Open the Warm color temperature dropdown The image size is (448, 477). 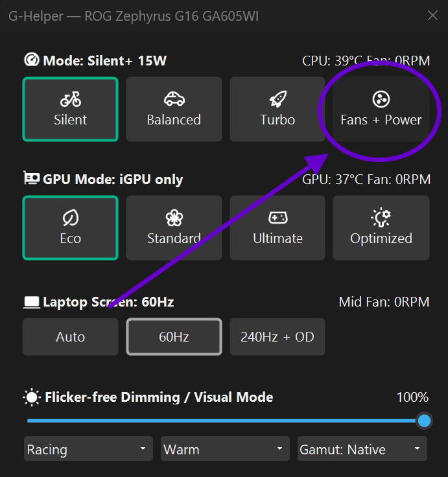225,448
